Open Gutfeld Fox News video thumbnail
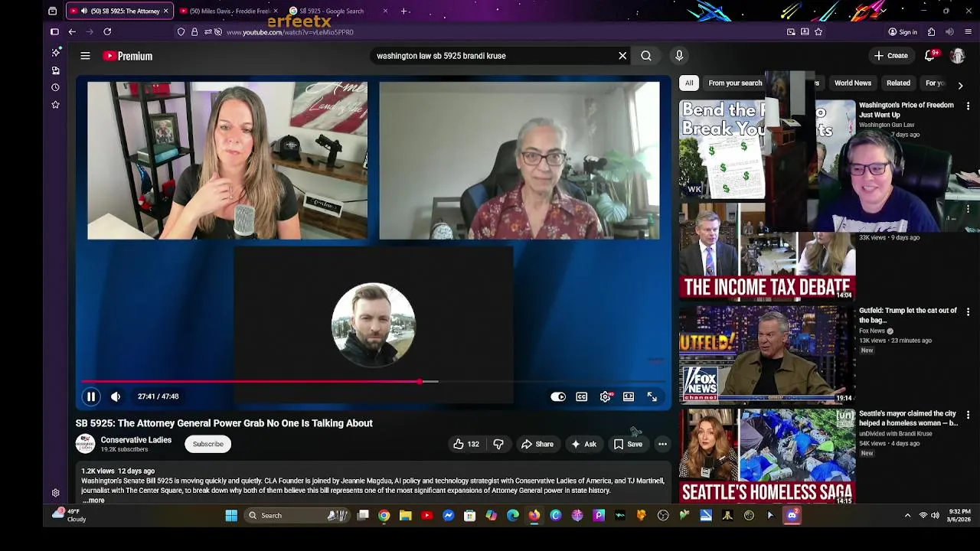Image resolution: width=980 pixels, height=551 pixels. [x=767, y=354]
